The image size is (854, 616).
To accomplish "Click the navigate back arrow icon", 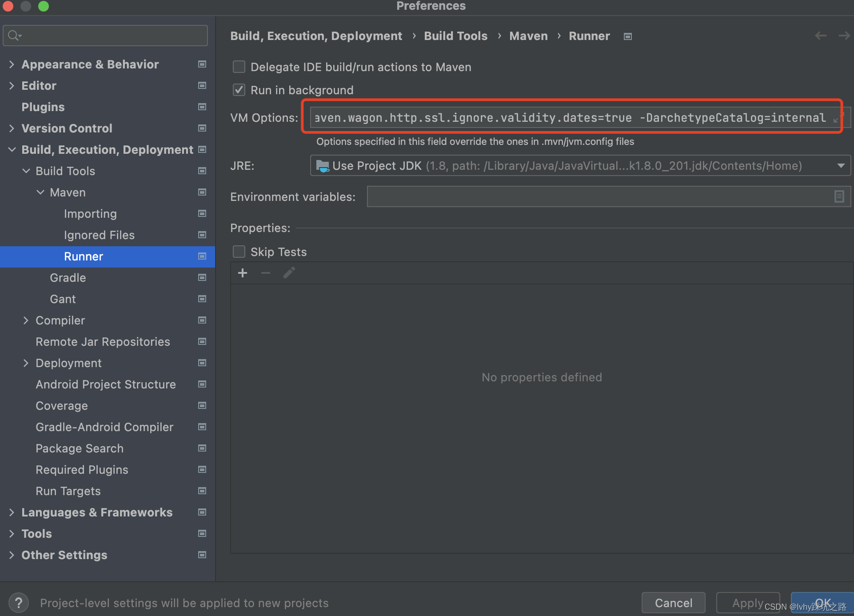I will point(820,36).
